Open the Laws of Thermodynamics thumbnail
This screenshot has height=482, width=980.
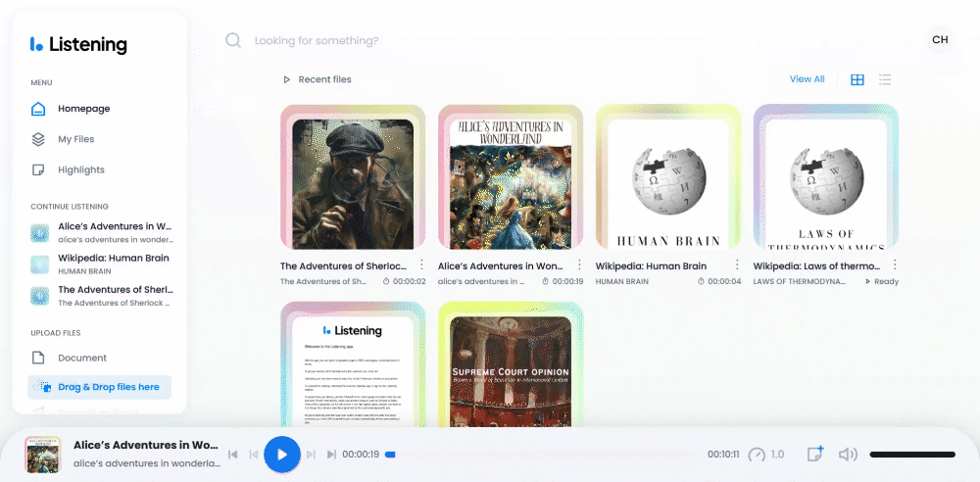(825, 179)
